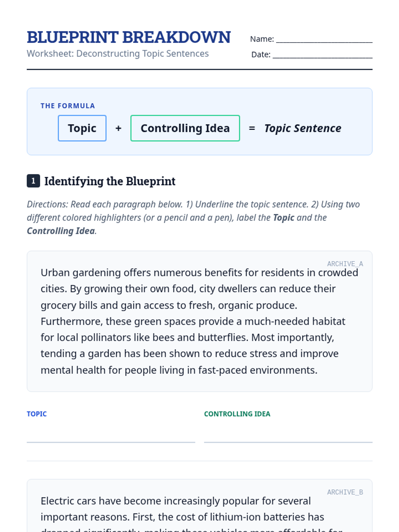Click the Identifying the Blueprint heading
Image resolution: width=399 pixels, height=532 pixels.
pyautogui.click(x=110, y=181)
